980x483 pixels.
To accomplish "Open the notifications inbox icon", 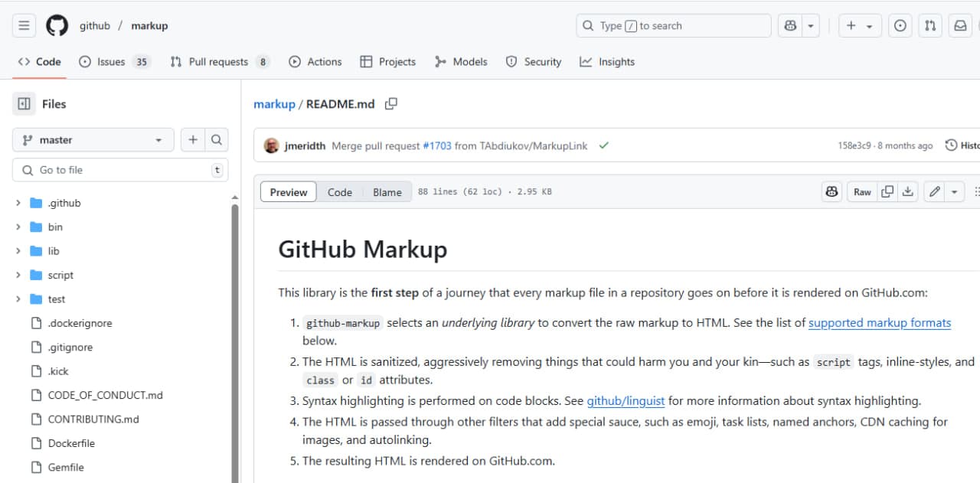I will [x=960, y=25].
